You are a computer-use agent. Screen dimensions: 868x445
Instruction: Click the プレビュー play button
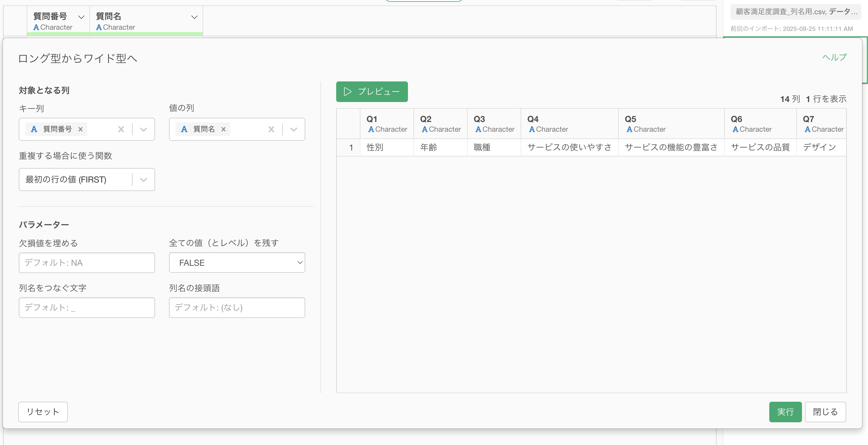point(372,92)
